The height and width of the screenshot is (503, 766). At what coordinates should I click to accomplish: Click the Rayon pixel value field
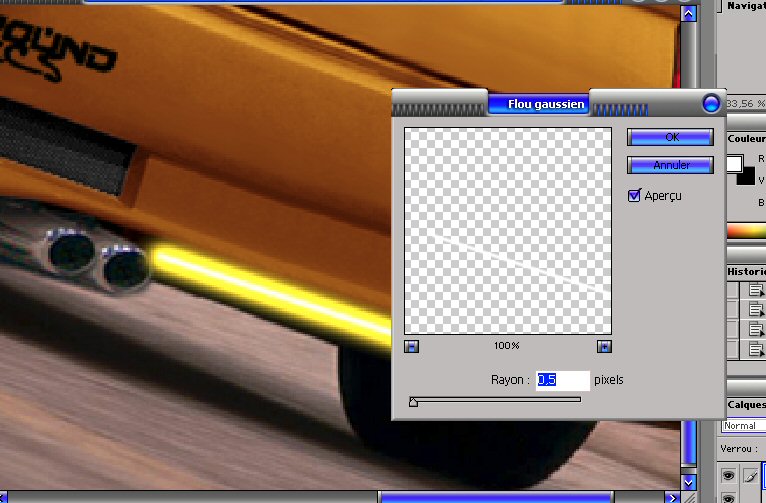click(562, 380)
